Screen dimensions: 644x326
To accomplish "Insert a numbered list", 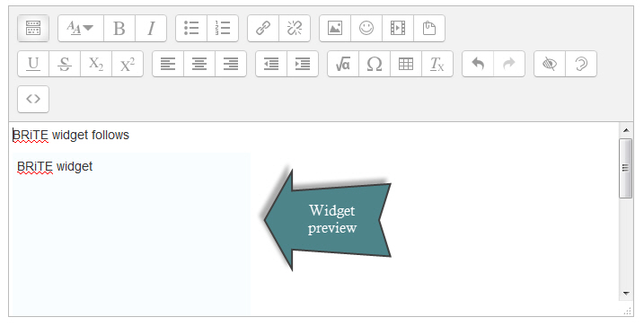I will [x=223, y=29].
